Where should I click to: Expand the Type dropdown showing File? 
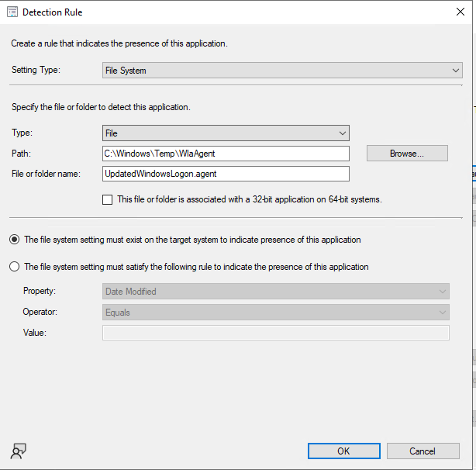(226, 133)
